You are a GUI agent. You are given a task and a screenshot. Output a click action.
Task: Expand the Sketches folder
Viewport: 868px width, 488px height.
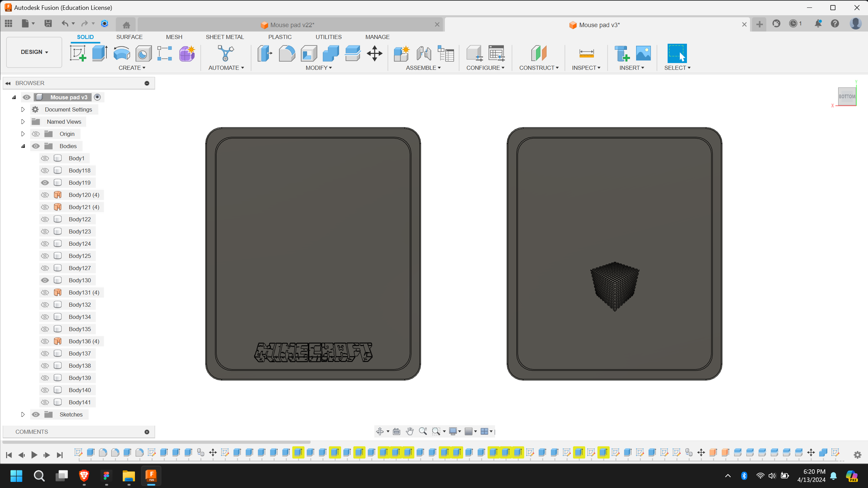[23, 414]
